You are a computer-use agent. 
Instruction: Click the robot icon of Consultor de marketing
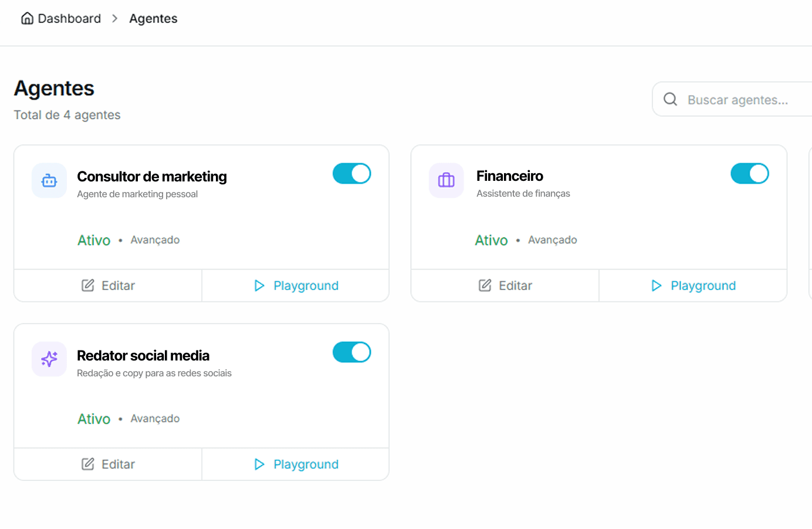(x=49, y=181)
